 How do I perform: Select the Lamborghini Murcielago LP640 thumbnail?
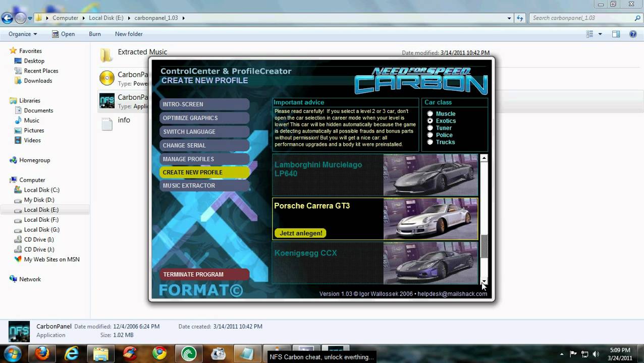430,175
